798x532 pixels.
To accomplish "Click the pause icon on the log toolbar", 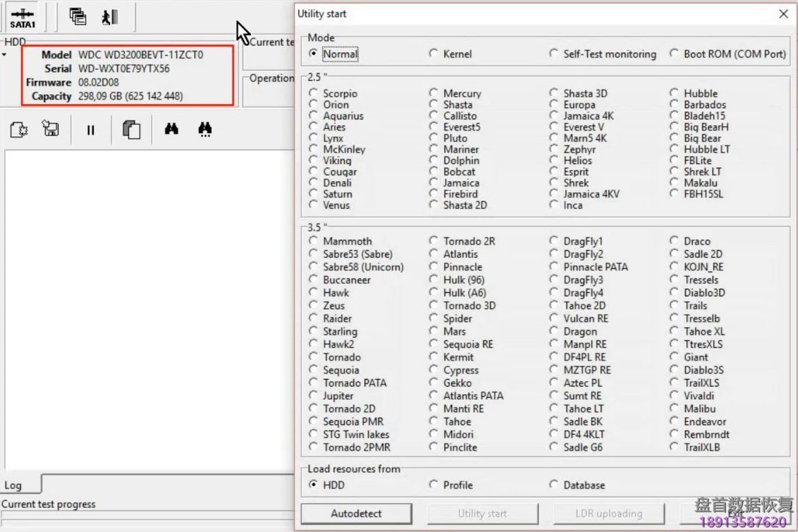I will [90, 130].
